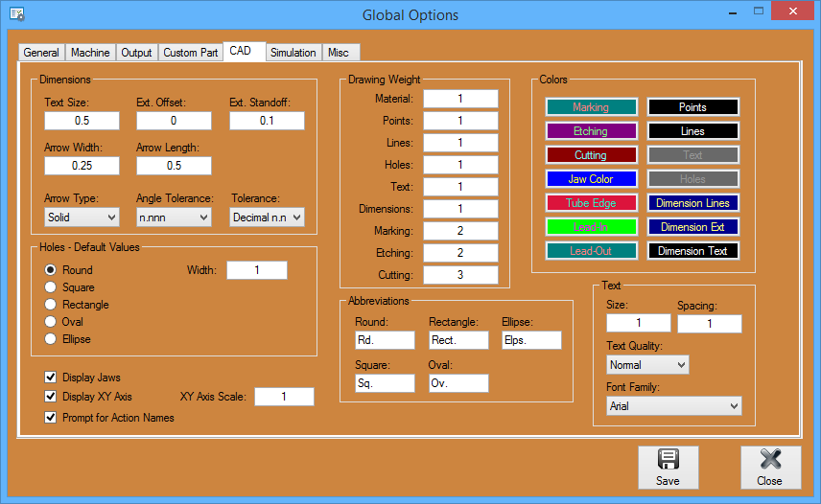
Task: Click the Material drawing weight field
Action: point(460,99)
